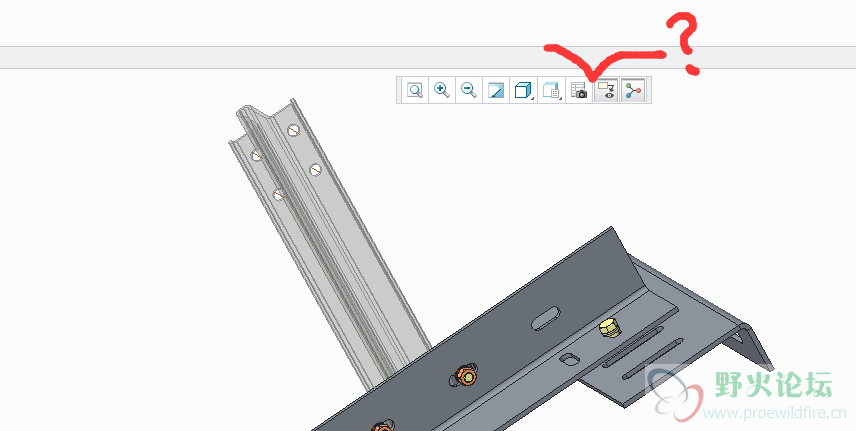This screenshot has height=431, width=856.
Task: Toggle the display filter eye button
Action: [x=606, y=90]
